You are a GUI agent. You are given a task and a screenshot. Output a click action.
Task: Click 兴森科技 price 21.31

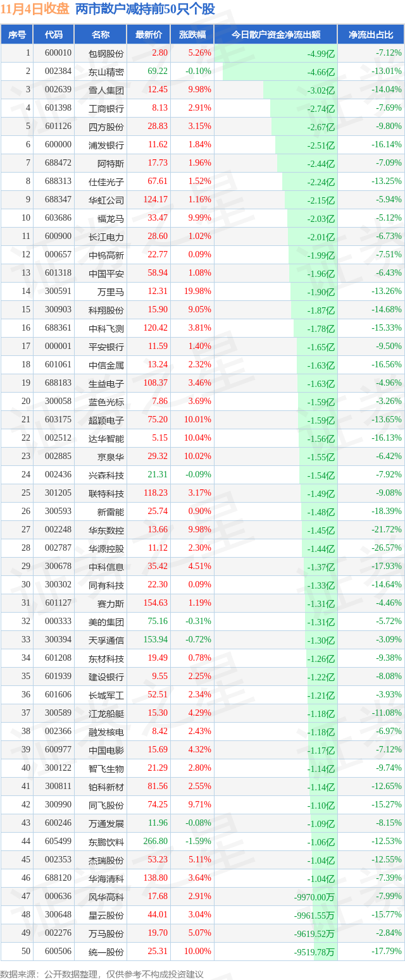click(158, 475)
